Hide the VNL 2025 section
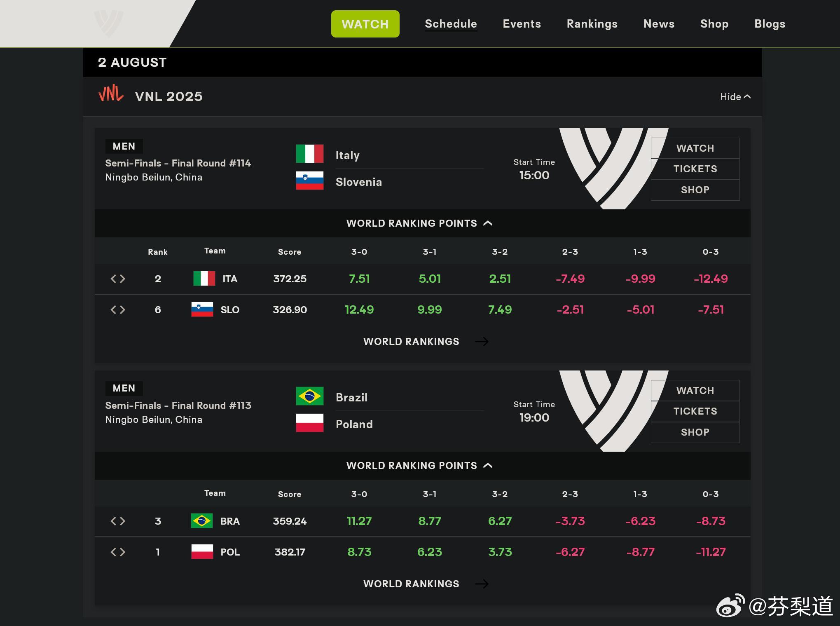This screenshot has width=840, height=626. [735, 97]
